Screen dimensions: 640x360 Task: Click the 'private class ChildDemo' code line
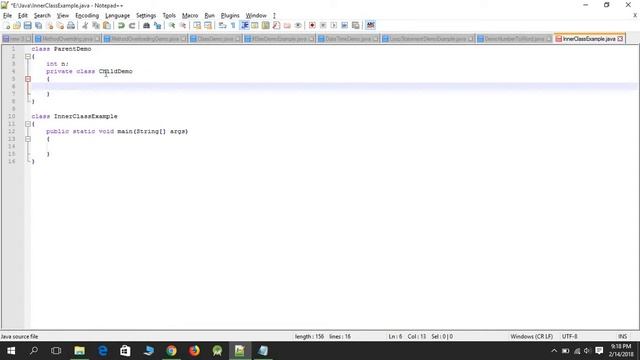pyautogui.click(x=89, y=71)
